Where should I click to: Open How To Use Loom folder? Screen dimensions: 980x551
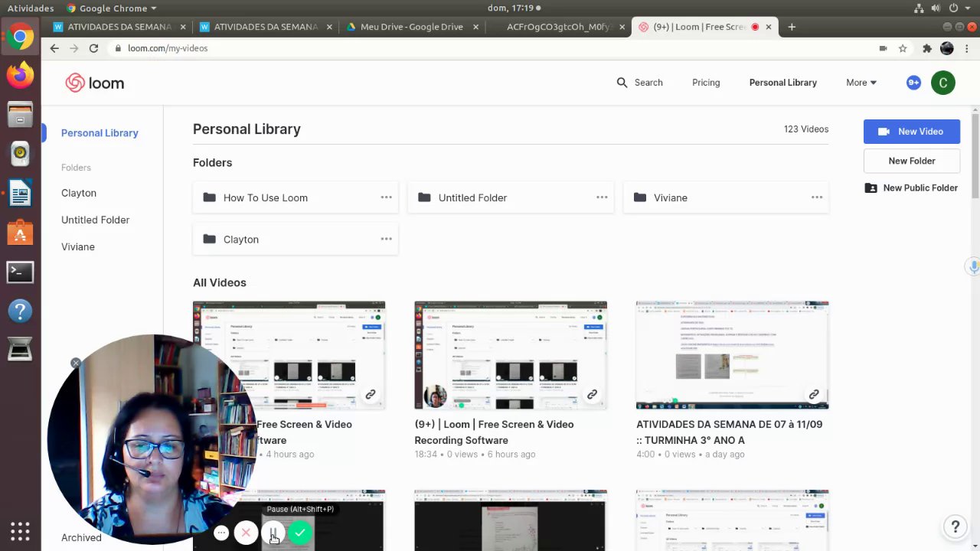tap(296, 197)
